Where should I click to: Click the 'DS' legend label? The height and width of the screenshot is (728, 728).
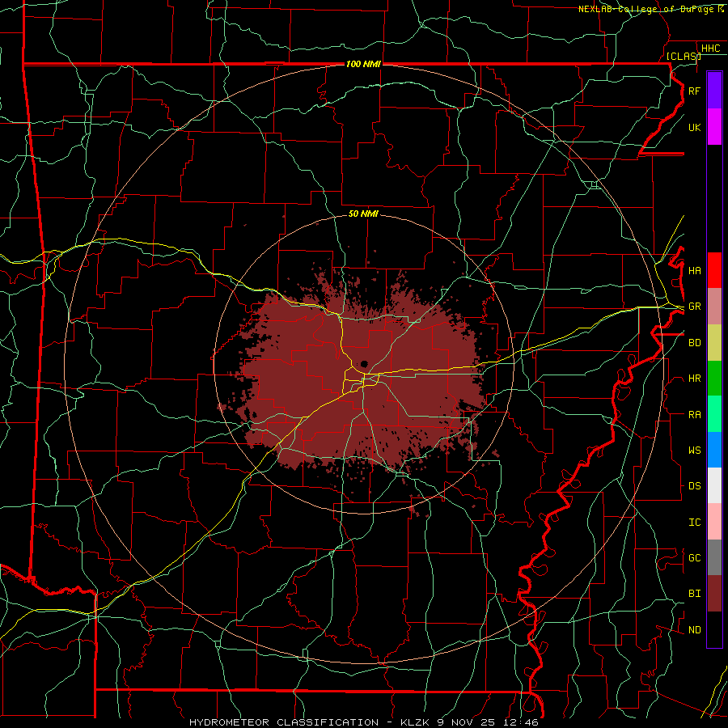694,486
